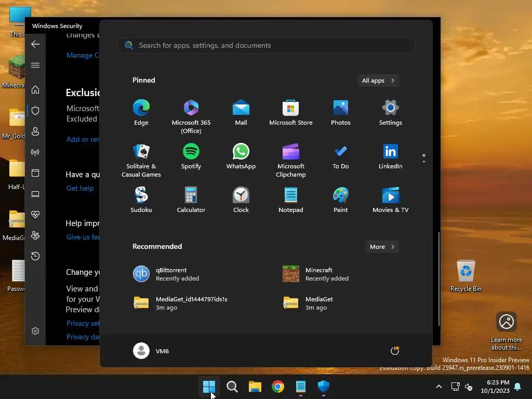532x399 pixels.
Task: Open taskbar Search
Action: click(x=232, y=387)
